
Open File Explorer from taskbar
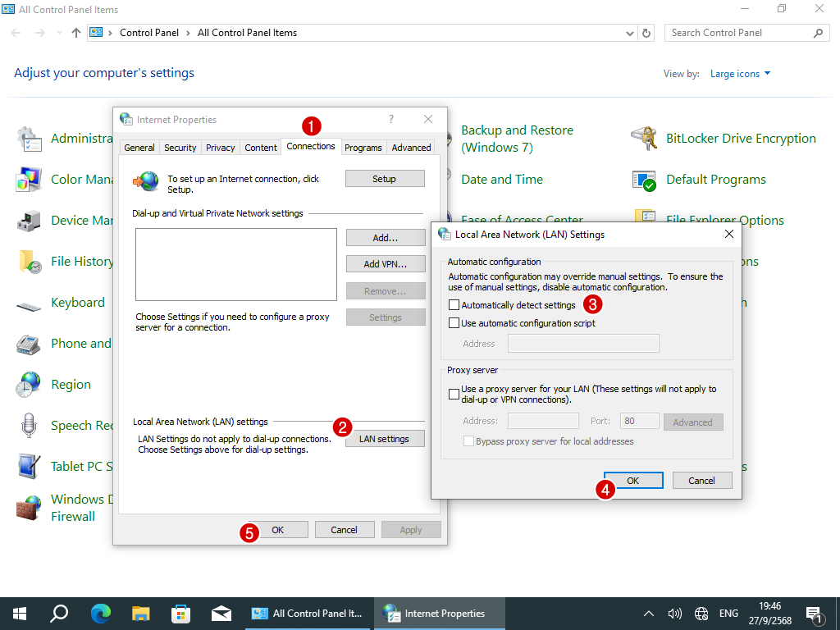point(141,613)
